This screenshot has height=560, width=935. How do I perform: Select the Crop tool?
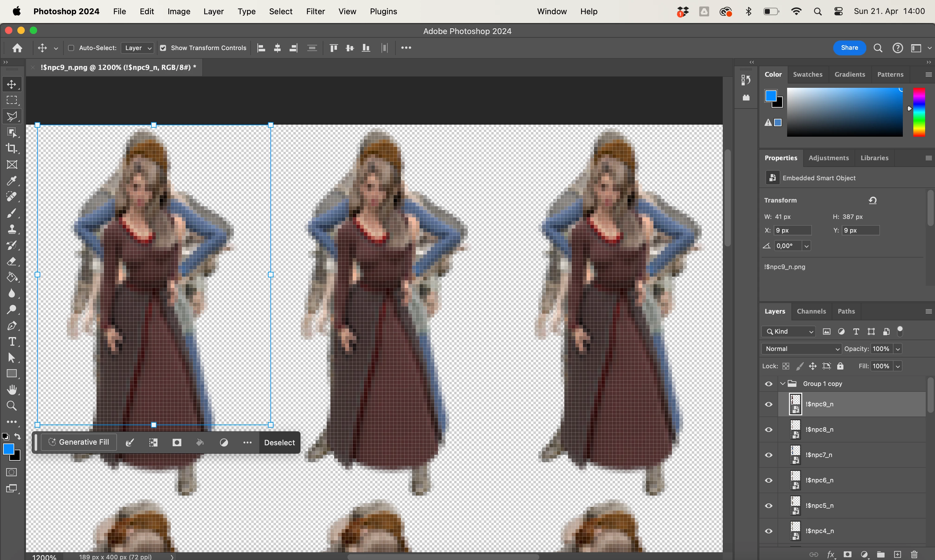12,148
